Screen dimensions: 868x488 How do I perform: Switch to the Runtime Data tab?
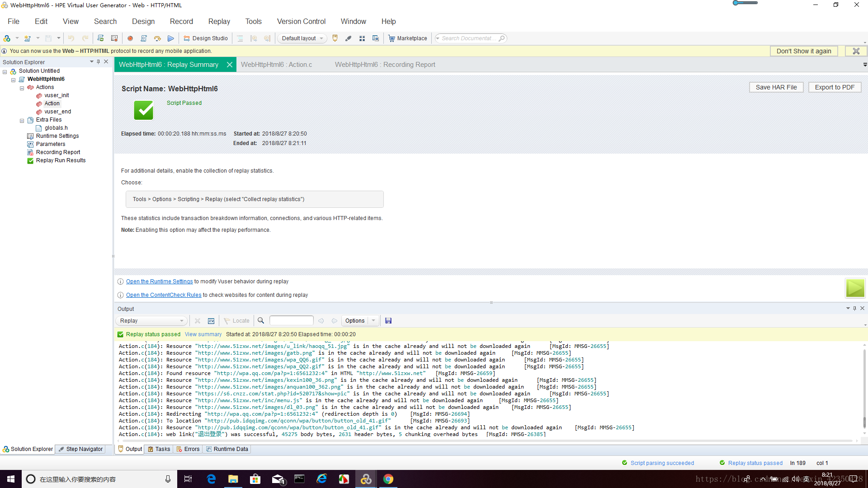[x=227, y=449]
